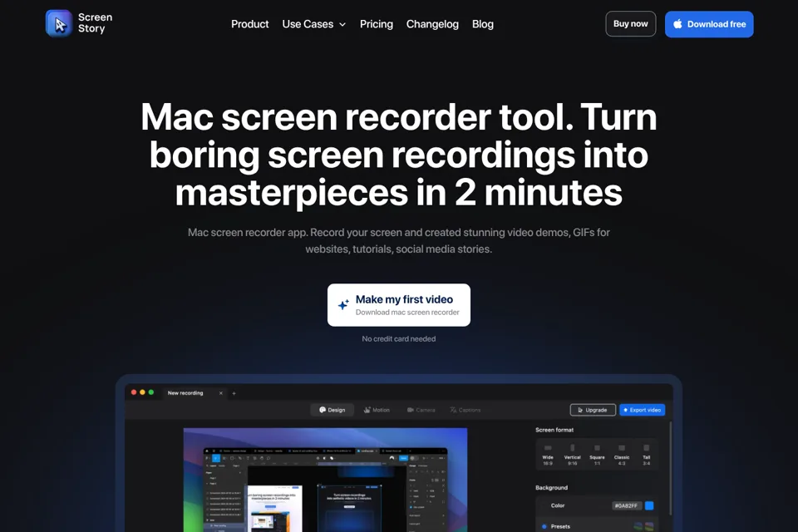Open the blue background color swatch

tap(649, 505)
